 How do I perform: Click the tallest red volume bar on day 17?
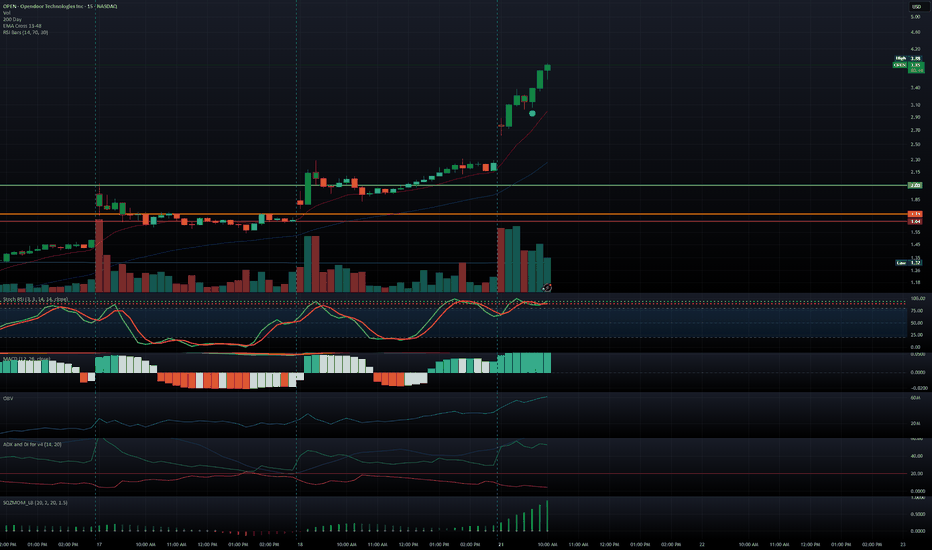[x=99, y=256]
